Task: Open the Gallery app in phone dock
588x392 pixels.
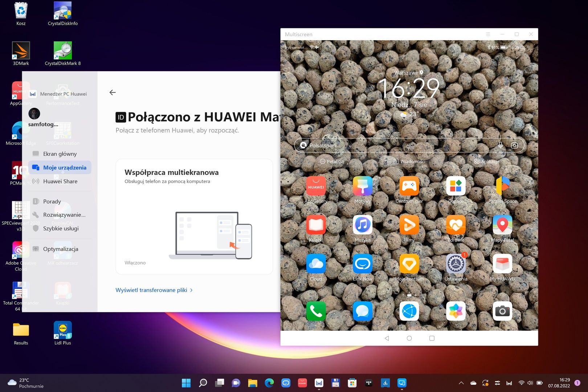Action: click(x=456, y=311)
